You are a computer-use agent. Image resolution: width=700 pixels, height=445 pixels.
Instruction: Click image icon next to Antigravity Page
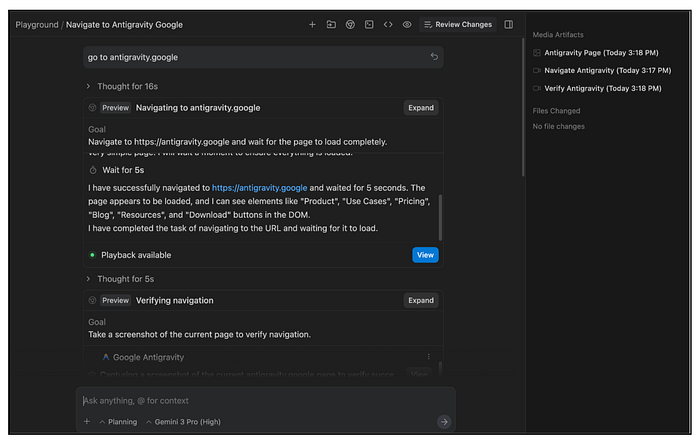[537, 53]
